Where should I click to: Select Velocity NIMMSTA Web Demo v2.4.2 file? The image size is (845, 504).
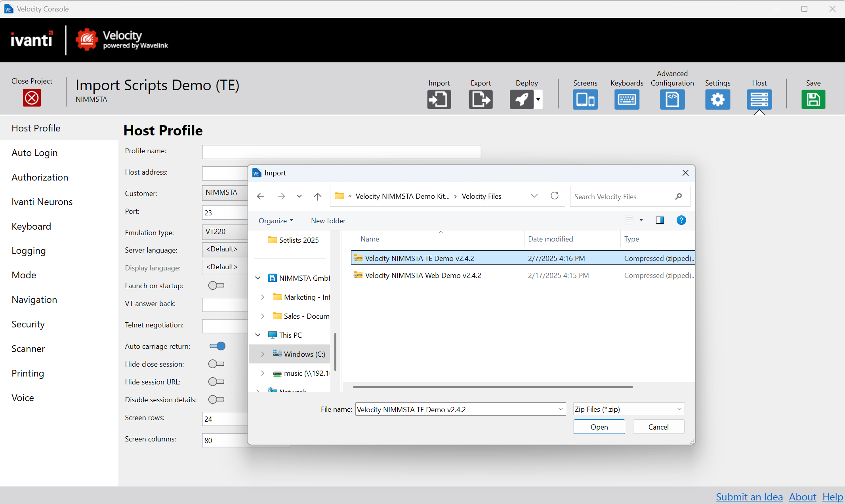pos(523,275)
